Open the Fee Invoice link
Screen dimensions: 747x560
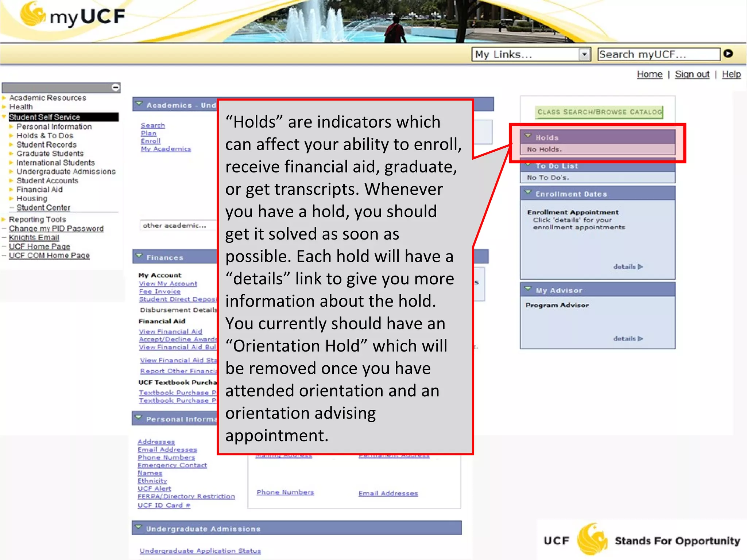pos(160,292)
